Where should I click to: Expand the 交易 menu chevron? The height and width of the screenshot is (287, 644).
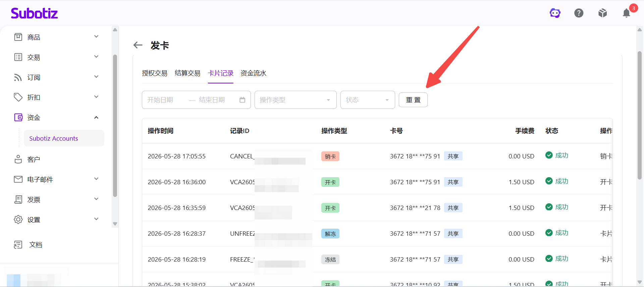coord(96,57)
